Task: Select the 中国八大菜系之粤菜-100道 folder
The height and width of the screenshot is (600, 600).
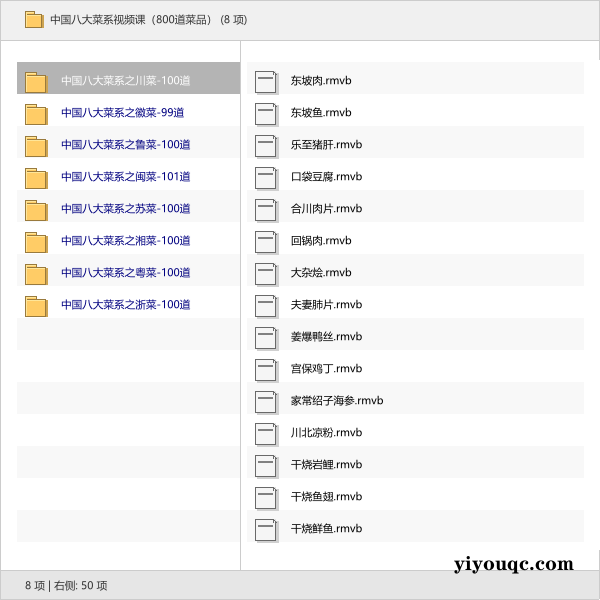Action: point(125,273)
